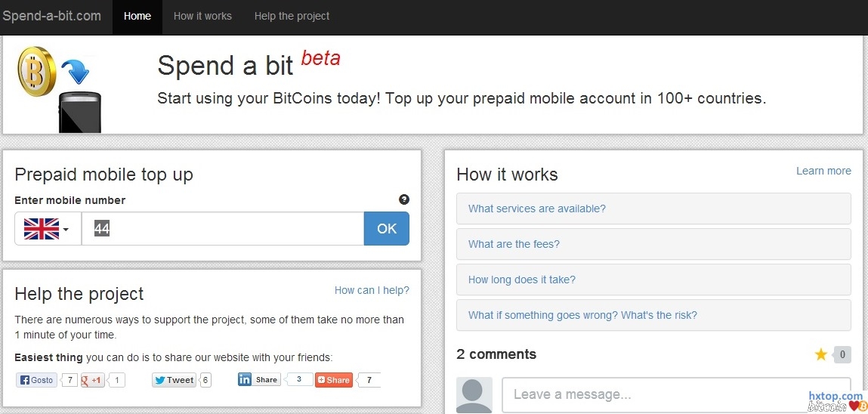Image resolution: width=868 pixels, height=414 pixels.
Task: Click the Twitter Tweet button
Action: 175,380
